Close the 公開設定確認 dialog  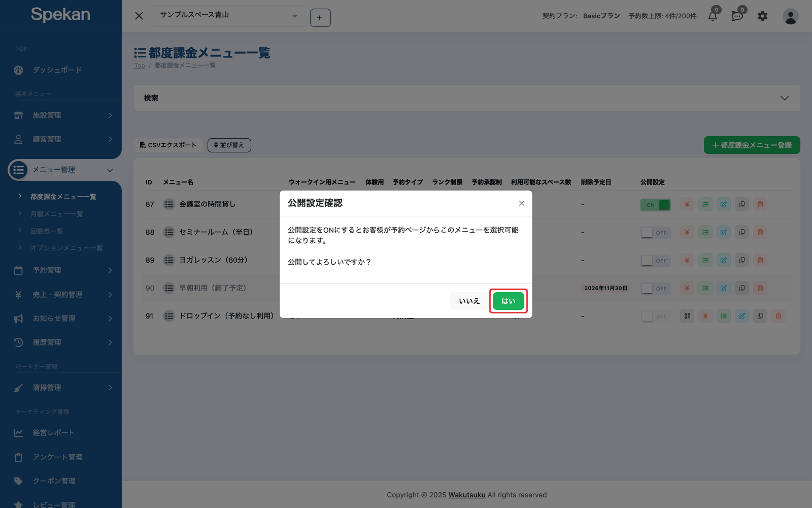tap(521, 203)
